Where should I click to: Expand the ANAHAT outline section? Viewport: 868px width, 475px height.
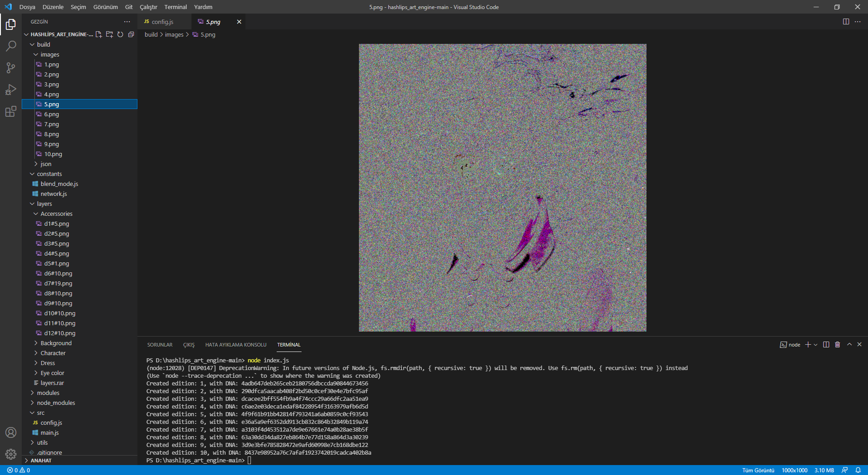tap(80, 461)
